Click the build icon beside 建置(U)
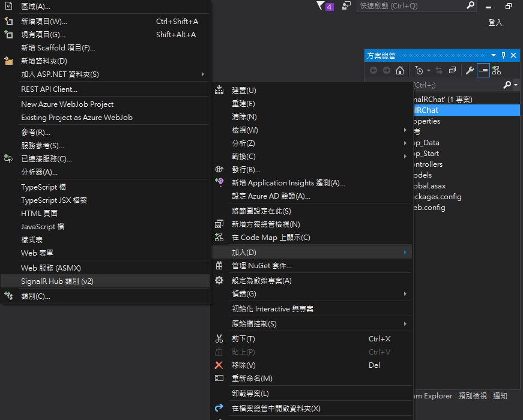Screen dimensions: 523x420 (219, 90)
